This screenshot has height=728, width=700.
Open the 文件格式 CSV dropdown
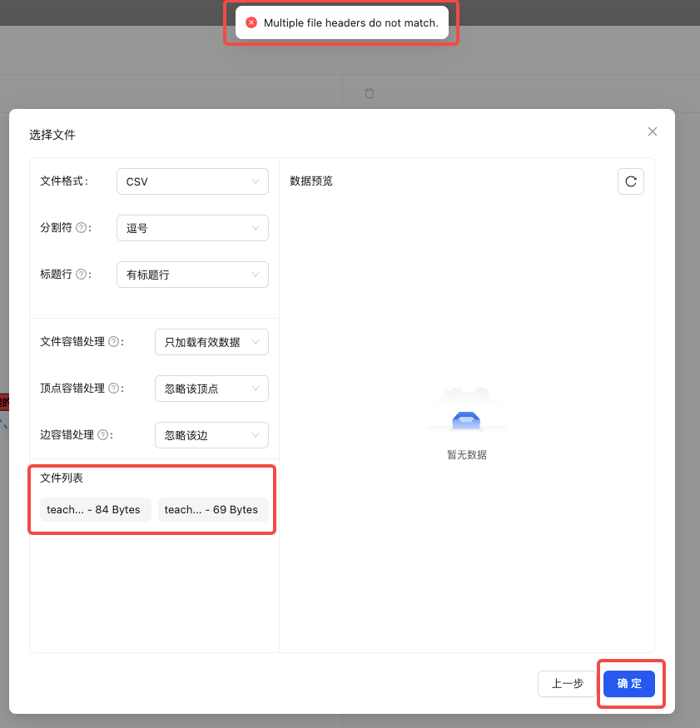tap(192, 181)
